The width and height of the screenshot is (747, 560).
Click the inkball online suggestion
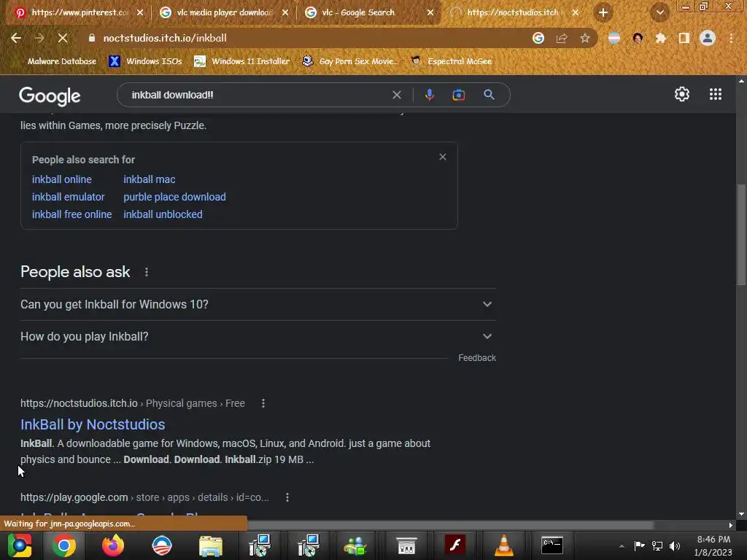(x=62, y=179)
